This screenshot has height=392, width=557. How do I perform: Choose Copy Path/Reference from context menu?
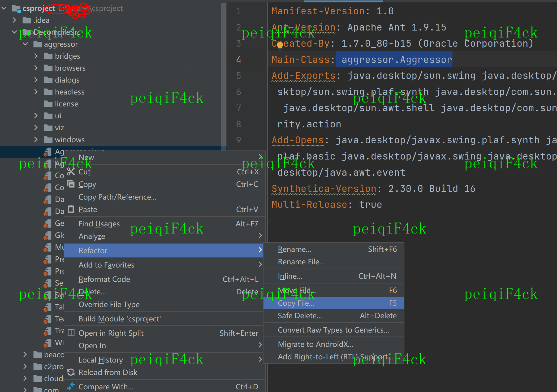coord(165,197)
